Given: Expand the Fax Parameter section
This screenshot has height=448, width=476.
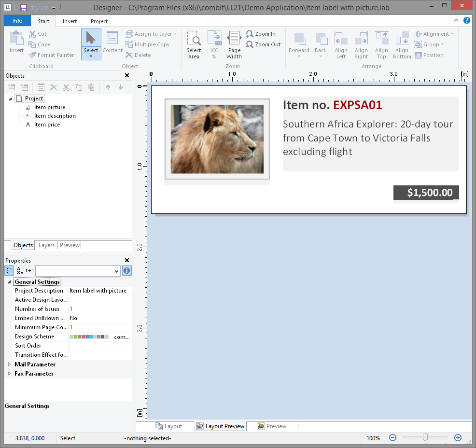Looking at the screenshot, I should pyautogui.click(x=9, y=374).
